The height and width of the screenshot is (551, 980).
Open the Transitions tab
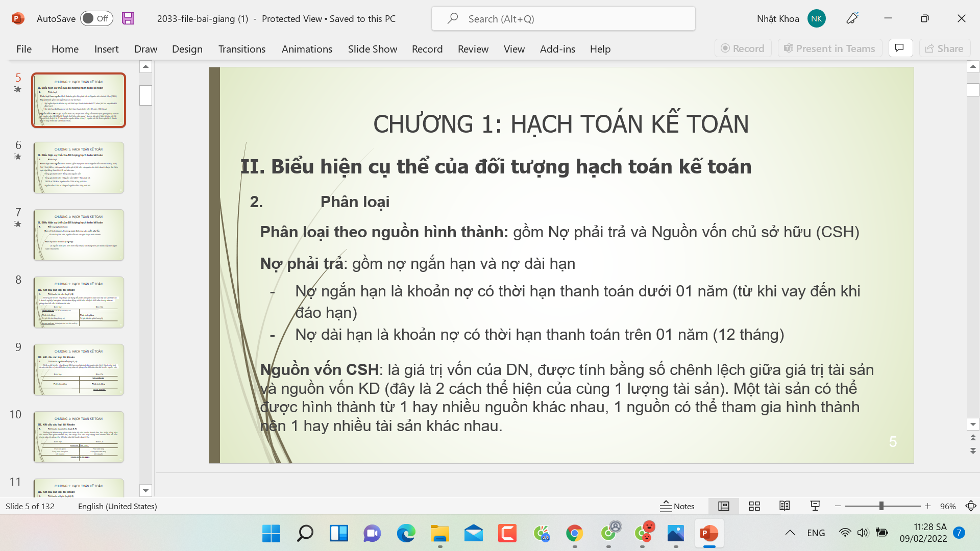(241, 49)
